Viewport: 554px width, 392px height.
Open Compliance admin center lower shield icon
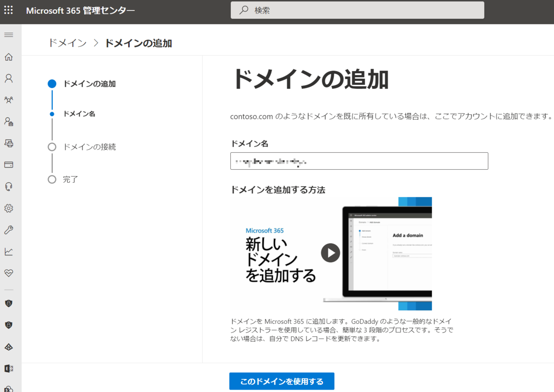pyautogui.click(x=9, y=325)
